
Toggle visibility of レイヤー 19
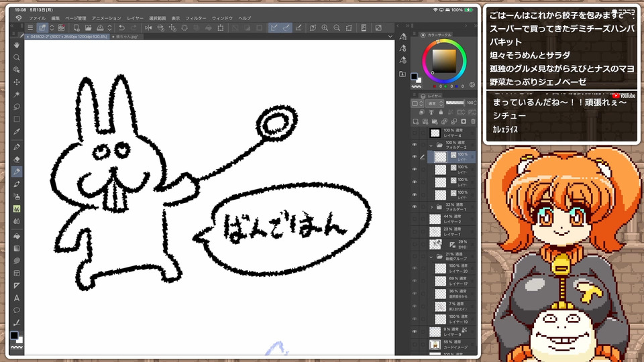[x=415, y=319]
